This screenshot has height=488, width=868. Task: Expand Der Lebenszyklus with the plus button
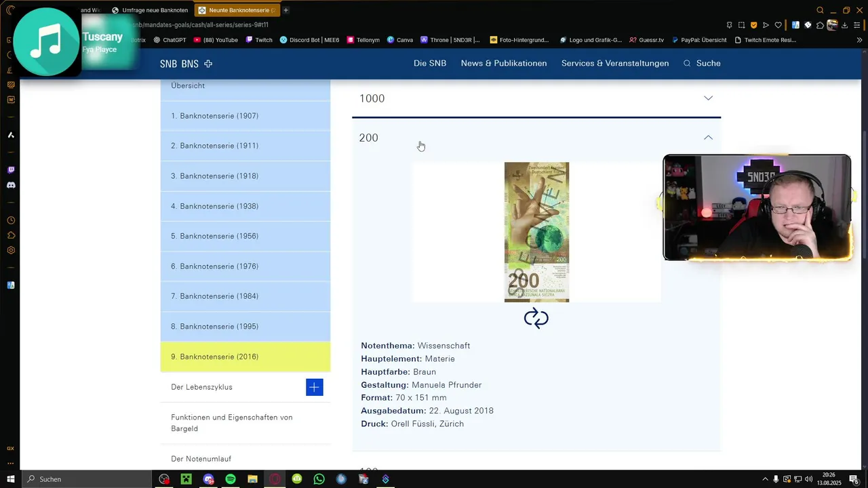click(x=314, y=387)
